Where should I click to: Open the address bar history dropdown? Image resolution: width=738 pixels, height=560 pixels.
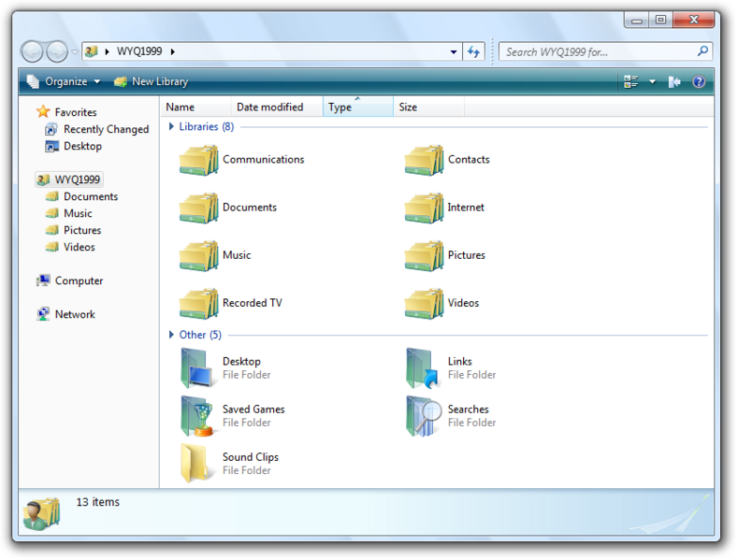(x=454, y=52)
